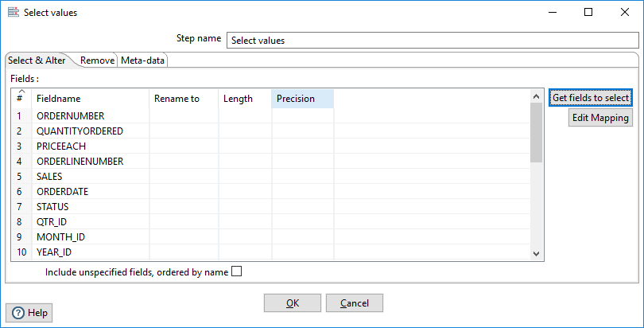Click the Help question mark icon

[18, 313]
